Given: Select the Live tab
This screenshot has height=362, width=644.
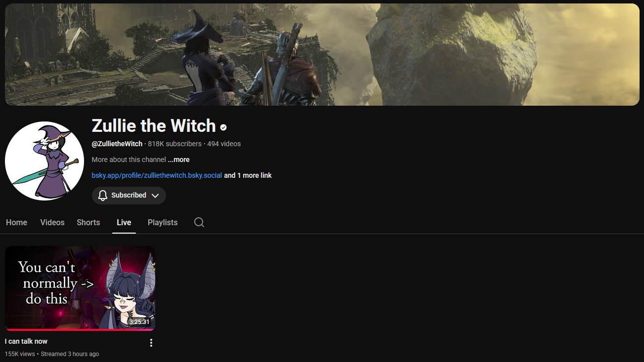Looking at the screenshot, I should [x=124, y=222].
